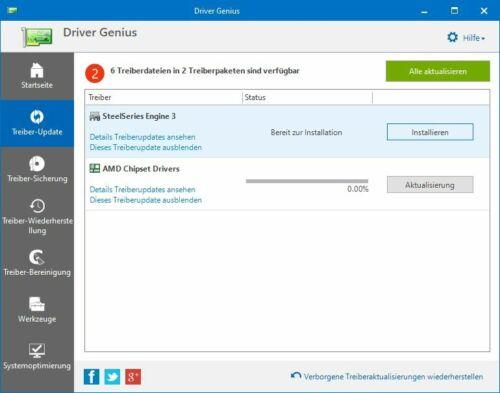Image resolution: width=500 pixels, height=393 pixels.
Task: Click Installieren for SteelSeries Engine 3
Action: (430, 132)
